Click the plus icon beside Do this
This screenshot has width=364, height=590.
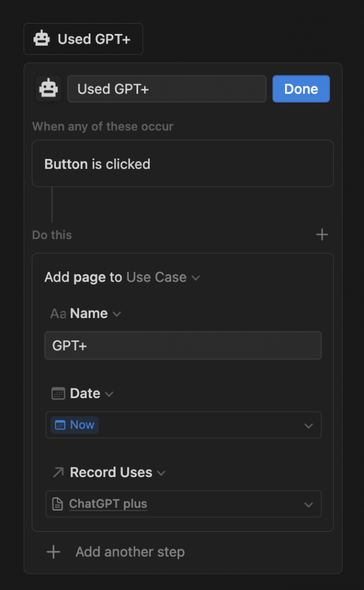(322, 235)
